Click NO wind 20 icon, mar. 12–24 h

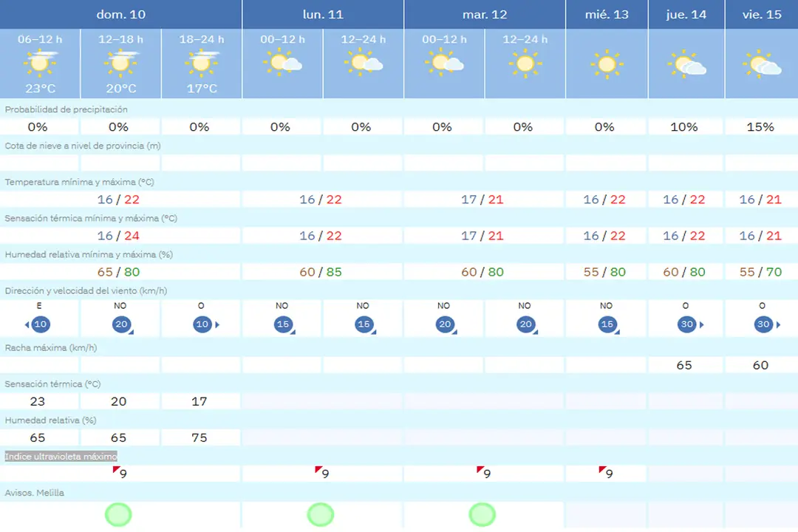[527, 325]
